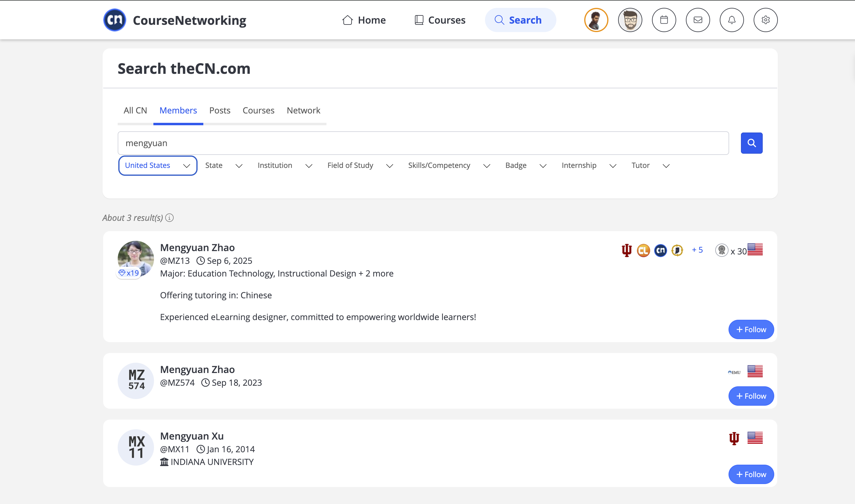855x504 pixels.
Task: Follow Mengyuan Xu @MX11
Action: [751, 474]
